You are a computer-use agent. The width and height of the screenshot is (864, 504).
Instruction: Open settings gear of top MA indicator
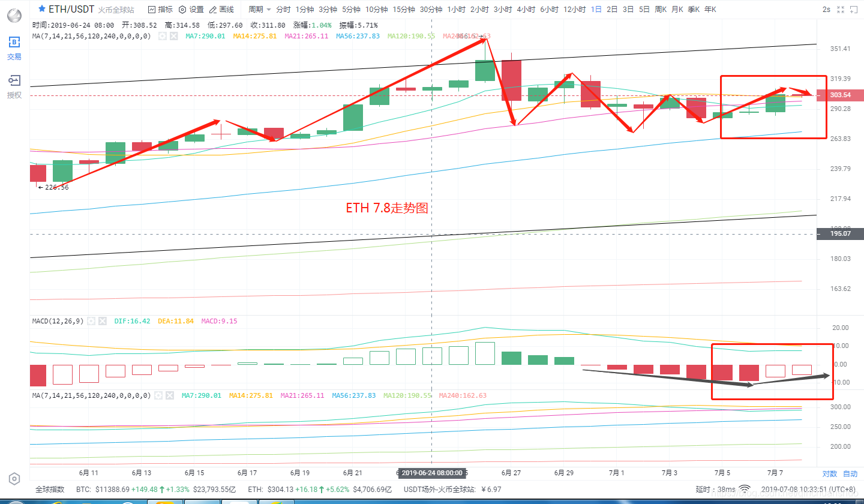[162, 36]
